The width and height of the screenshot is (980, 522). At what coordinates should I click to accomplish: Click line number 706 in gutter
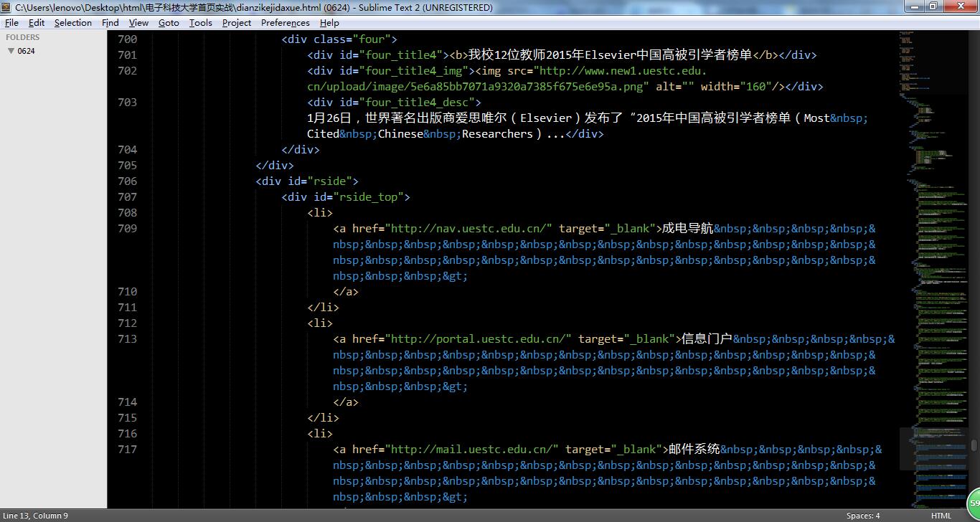127,181
